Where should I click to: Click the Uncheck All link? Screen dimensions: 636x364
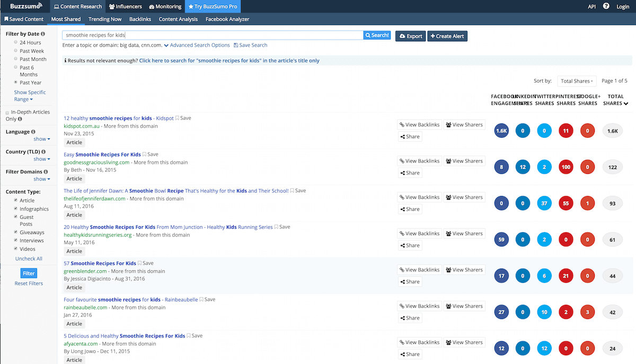(28, 259)
